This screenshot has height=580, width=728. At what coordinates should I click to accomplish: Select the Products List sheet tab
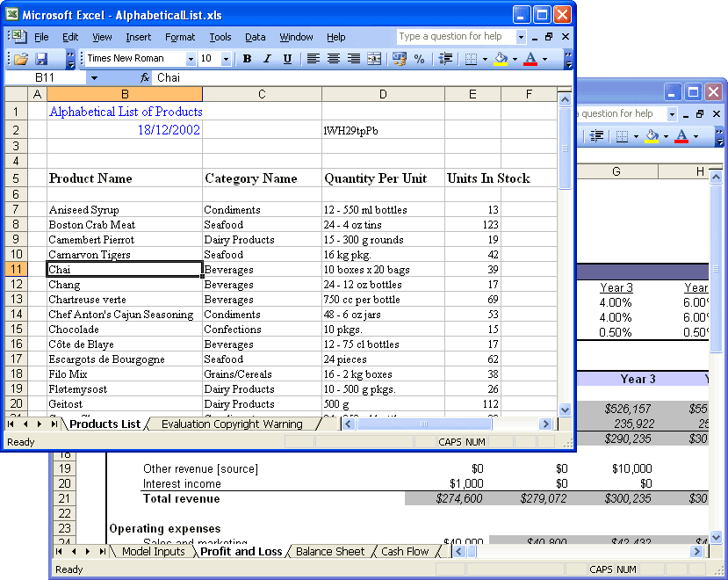coord(105,424)
